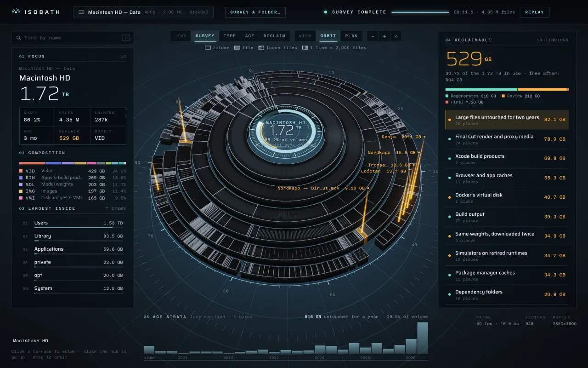Click the Find by name search field
The width and height of the screenshot is (588, 368).
click(x=73, y=38)
